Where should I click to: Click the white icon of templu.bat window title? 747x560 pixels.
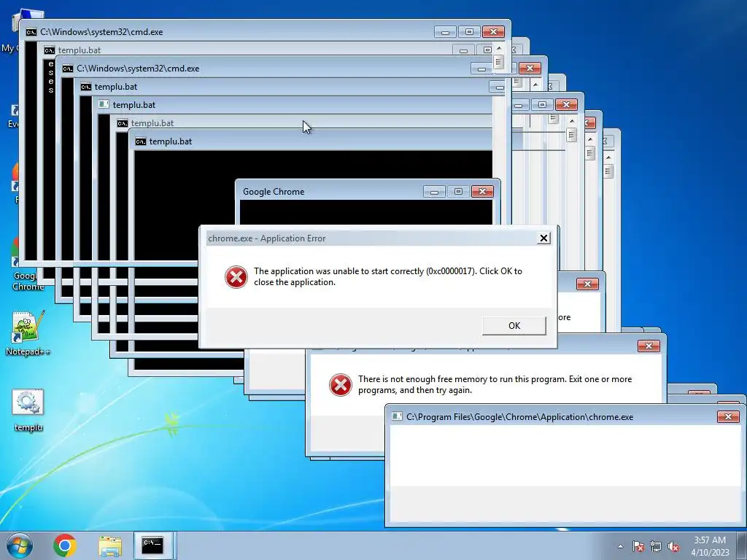coord(104,105)
